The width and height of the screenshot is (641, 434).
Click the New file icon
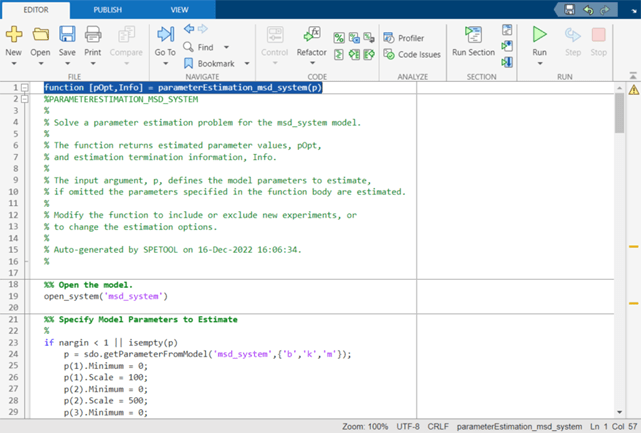14,35
